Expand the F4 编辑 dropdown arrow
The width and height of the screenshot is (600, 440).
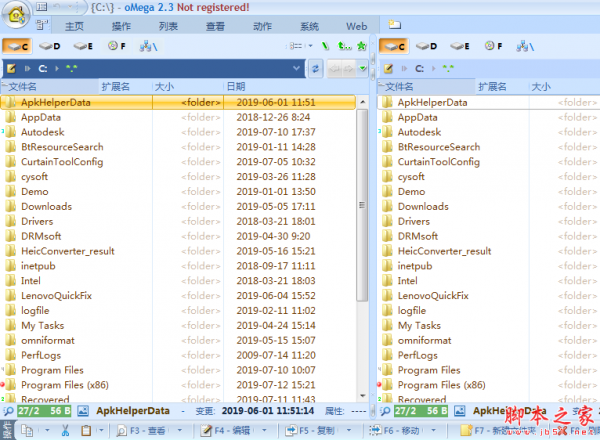click(264, 431)
